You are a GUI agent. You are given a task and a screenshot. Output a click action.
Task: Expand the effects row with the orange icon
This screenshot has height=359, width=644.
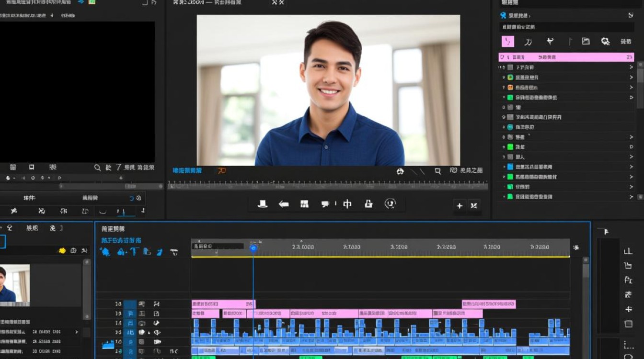pyautogui.click(x=631, y=88)
